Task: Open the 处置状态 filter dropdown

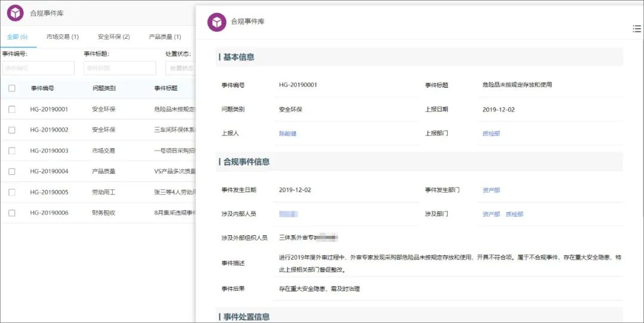Action: (180, 68)
